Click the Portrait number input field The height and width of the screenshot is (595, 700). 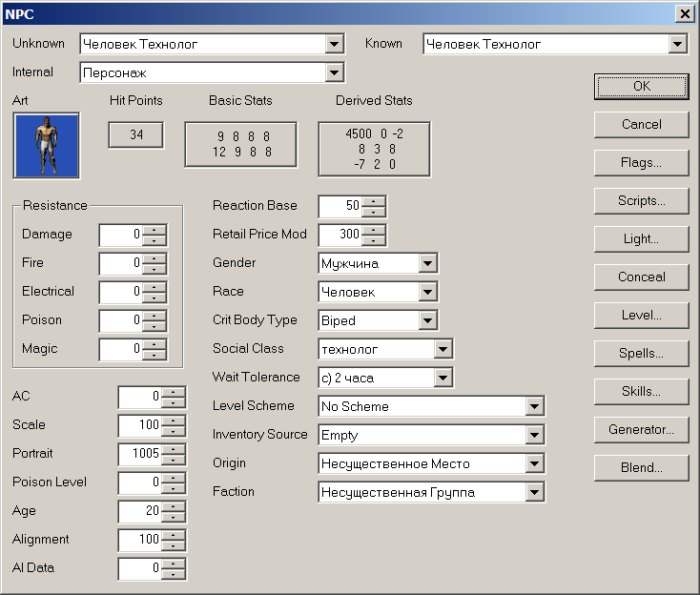140,454
